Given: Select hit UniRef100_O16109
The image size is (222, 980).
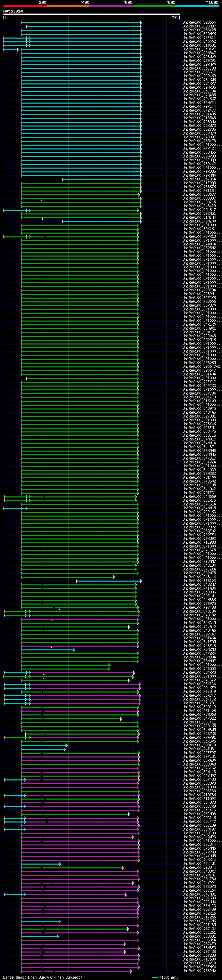Looking at the screenshot, I should click(x=199, y=401).
